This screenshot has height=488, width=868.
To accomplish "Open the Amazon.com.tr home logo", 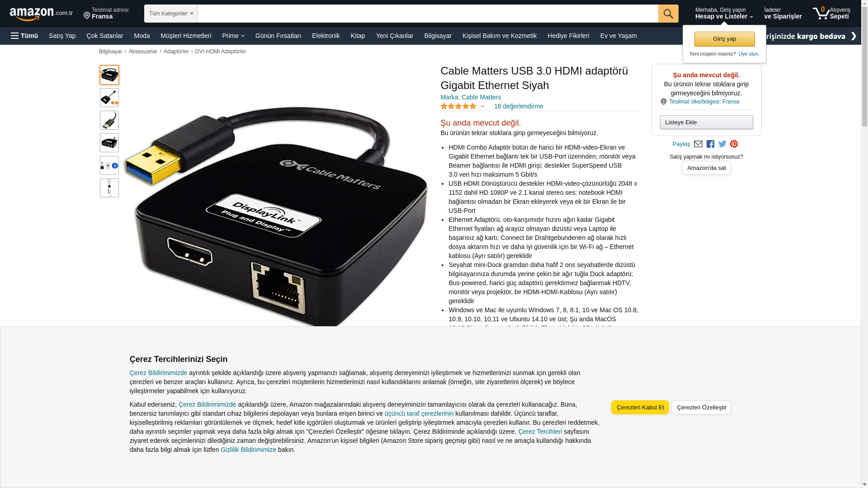I will tap(41, 14).
